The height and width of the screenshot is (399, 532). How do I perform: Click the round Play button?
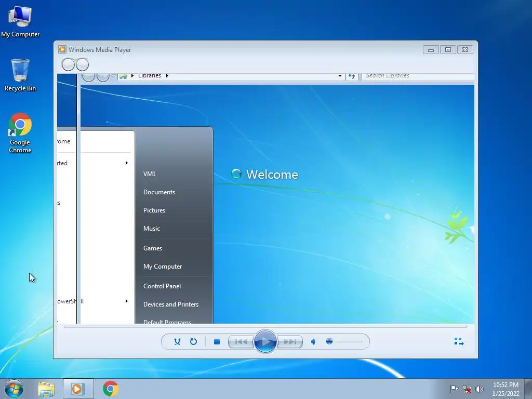click(265, 342)
